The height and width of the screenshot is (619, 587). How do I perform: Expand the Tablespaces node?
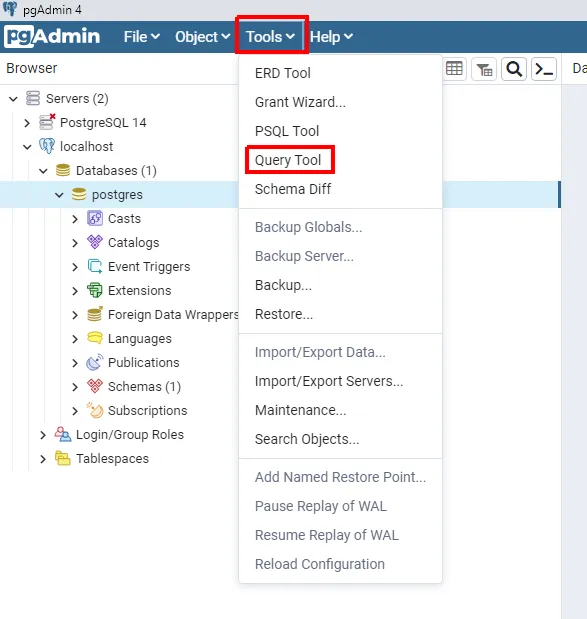point(43,459)
